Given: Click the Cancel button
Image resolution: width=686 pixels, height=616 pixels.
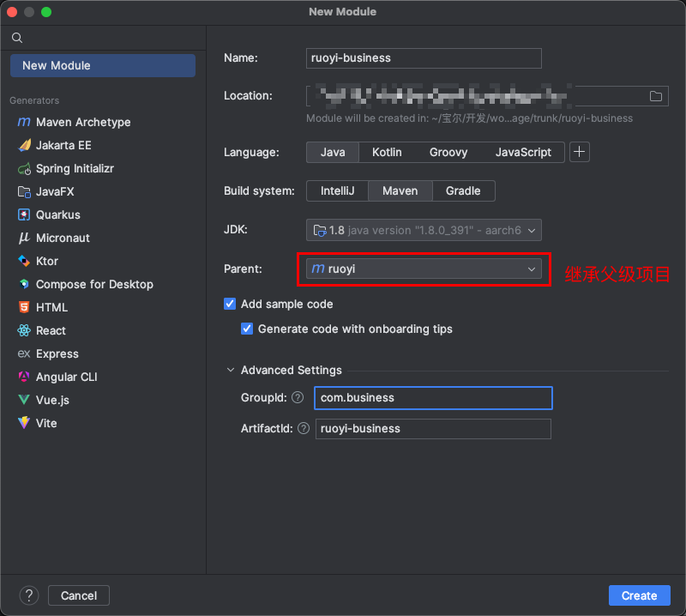Looking at the screenshot, I should pos(79,595).
